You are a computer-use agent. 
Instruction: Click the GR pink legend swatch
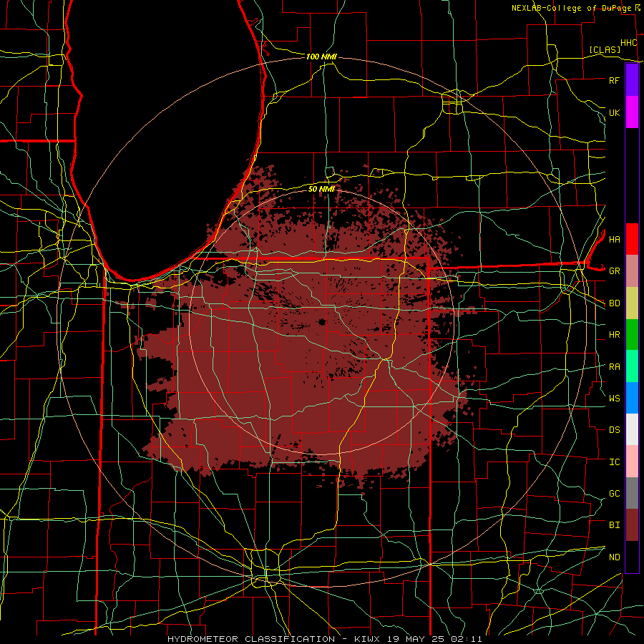632,271
